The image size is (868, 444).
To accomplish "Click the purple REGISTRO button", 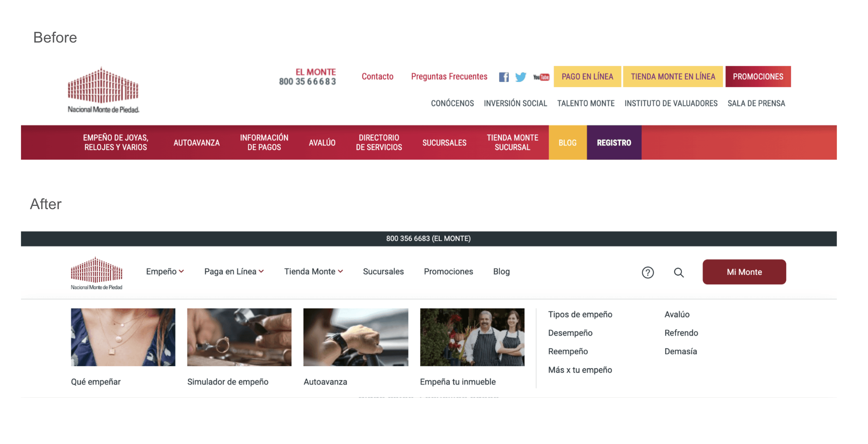I will 614,143.
